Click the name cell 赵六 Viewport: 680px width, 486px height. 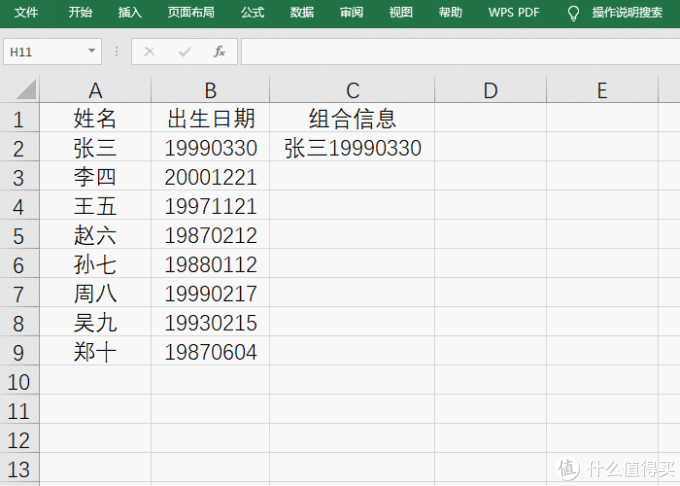click(x=95, y=235)
